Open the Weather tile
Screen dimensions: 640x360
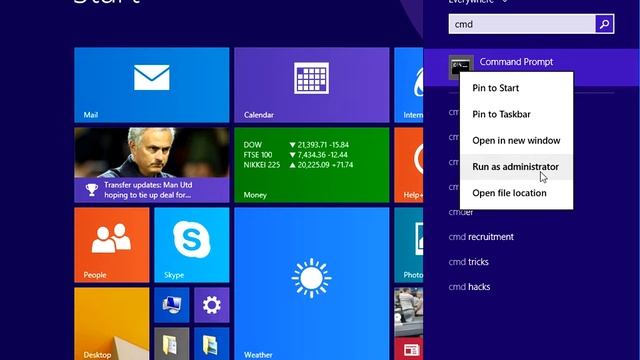click(311, 284)
